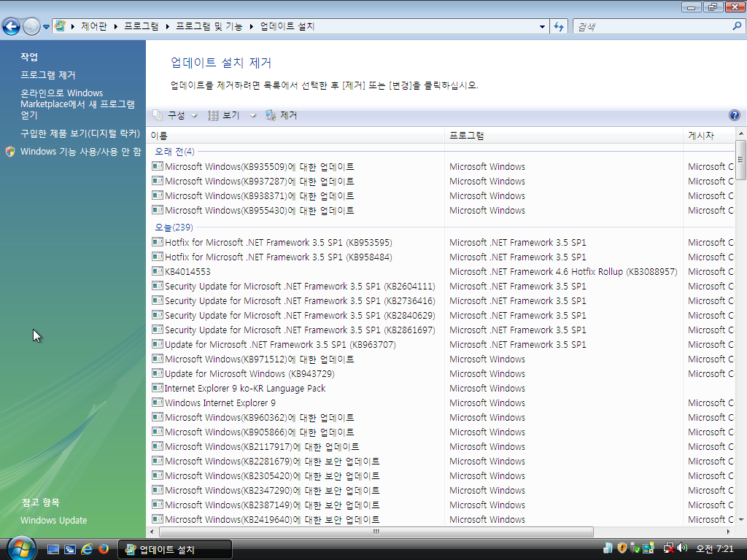Screen dimensions: 747x560
Task: Click shield icon beside Windows 기능 link
Action: [10, 152]
